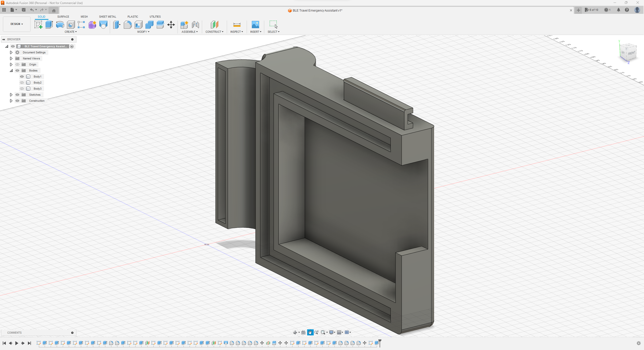Open the CONSTRUCT menu
This screenshot has width=644, height=350.
(214, 32)
